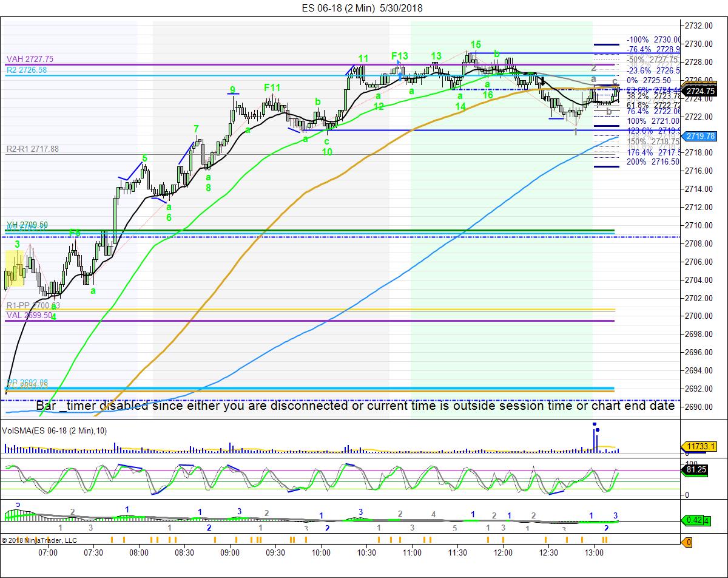Screen dimensions: 728x578
Task: Click green wave label 14
Action: [460, 106]
